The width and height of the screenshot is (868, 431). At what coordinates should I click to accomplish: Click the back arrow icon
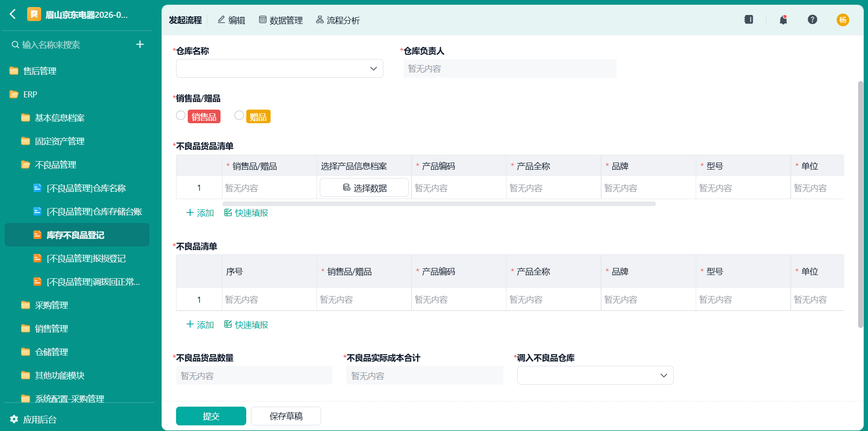13,14
